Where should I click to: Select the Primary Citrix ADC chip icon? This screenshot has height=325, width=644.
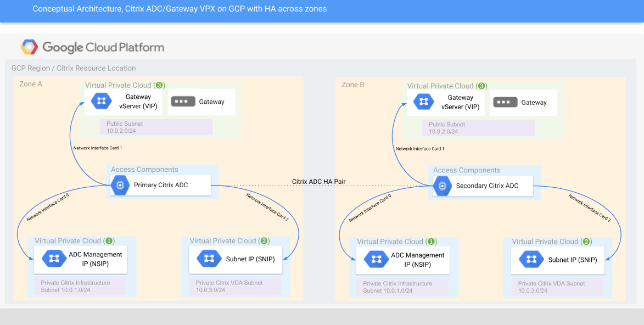[120, 186]
